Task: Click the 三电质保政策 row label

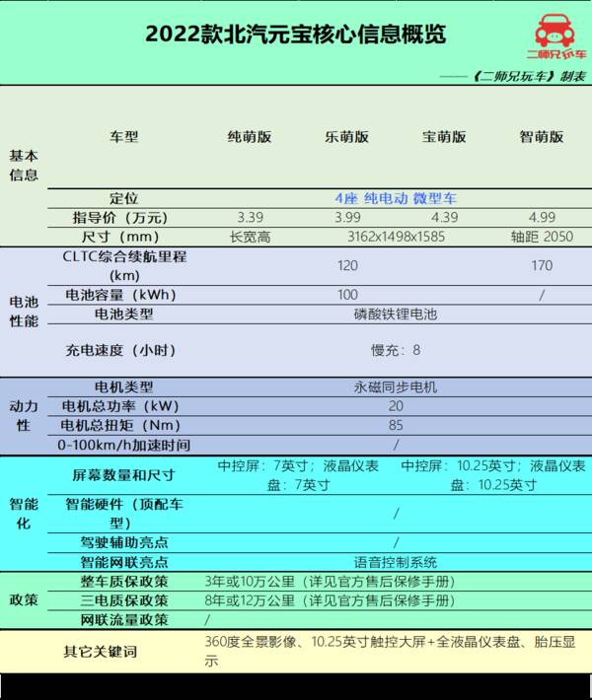Action: (x=123, y=600)
